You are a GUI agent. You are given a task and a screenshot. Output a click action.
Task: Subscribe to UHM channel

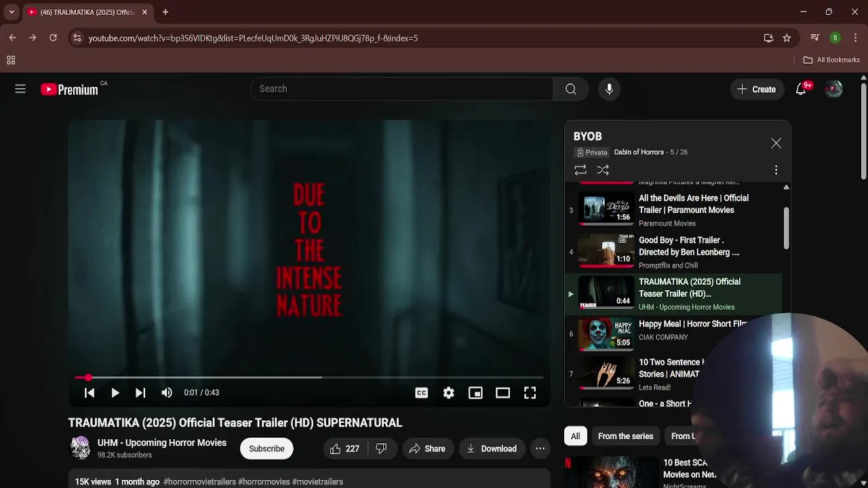click(x=267, y=449)
